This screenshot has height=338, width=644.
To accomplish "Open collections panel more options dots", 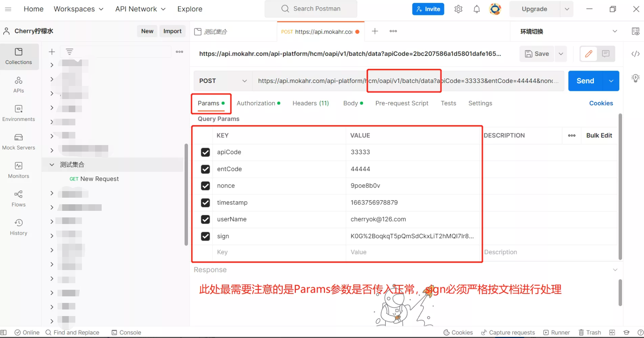I will tap(179, 52).
